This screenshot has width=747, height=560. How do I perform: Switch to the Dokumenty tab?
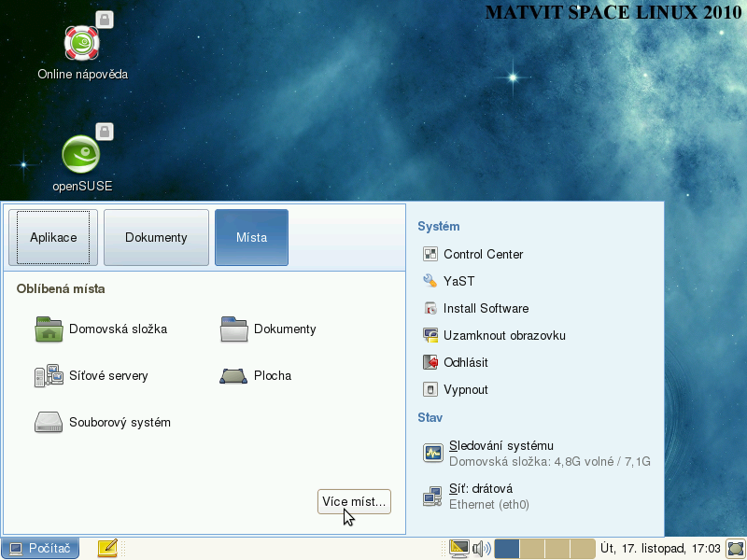tap(156, 237)
